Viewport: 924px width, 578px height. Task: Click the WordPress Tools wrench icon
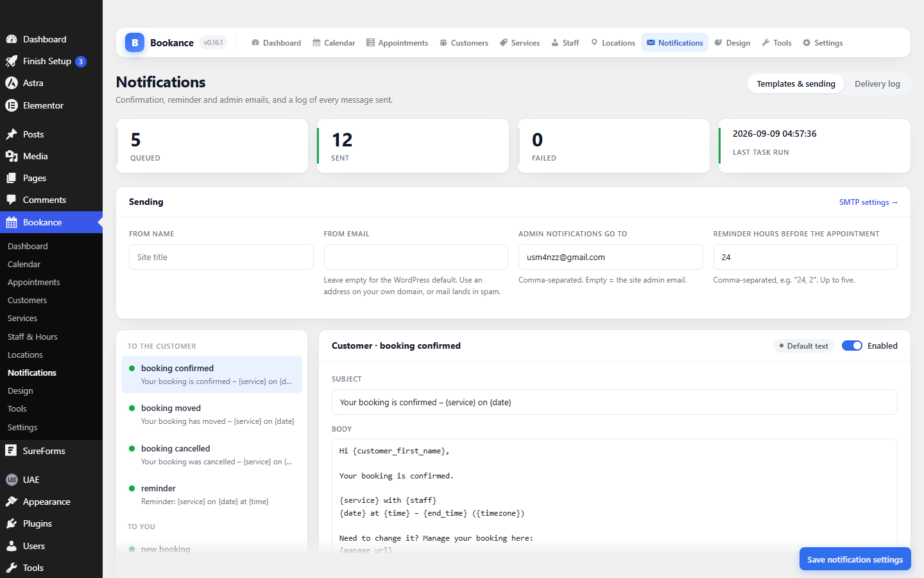click(x=12, y=568)
